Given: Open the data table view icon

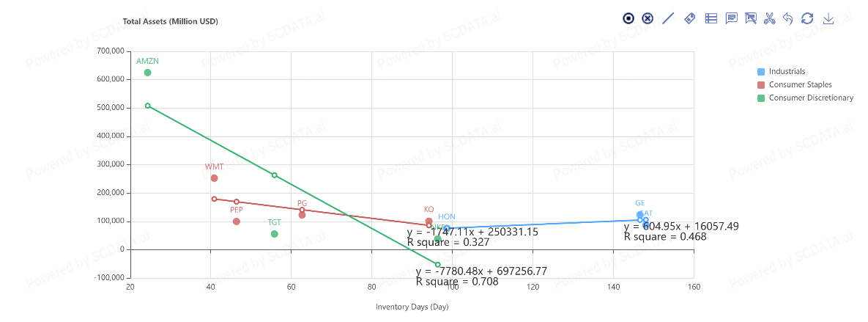Looking at the screenshot, I should click(x=711, y=18).
